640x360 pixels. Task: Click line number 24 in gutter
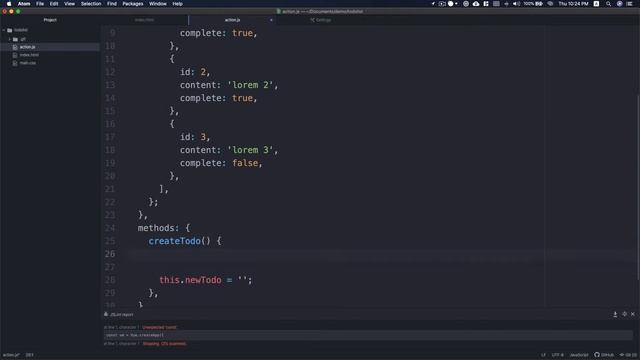click(x=110, y=228)
